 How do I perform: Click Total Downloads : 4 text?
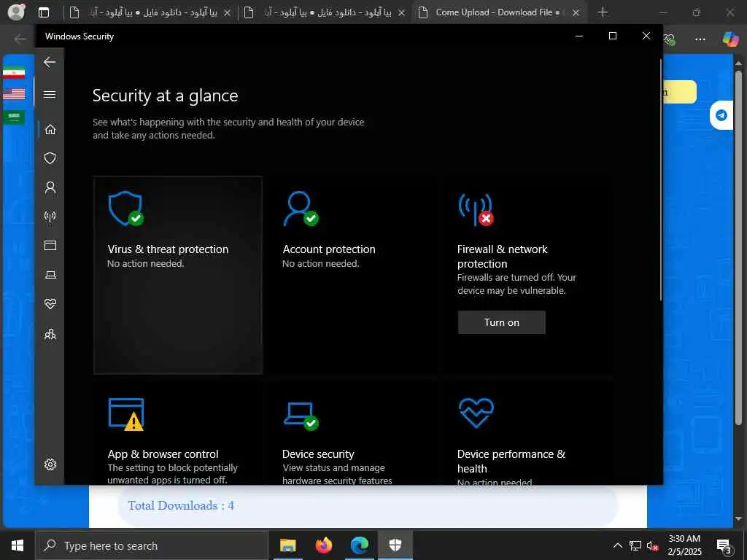point(181,505)
